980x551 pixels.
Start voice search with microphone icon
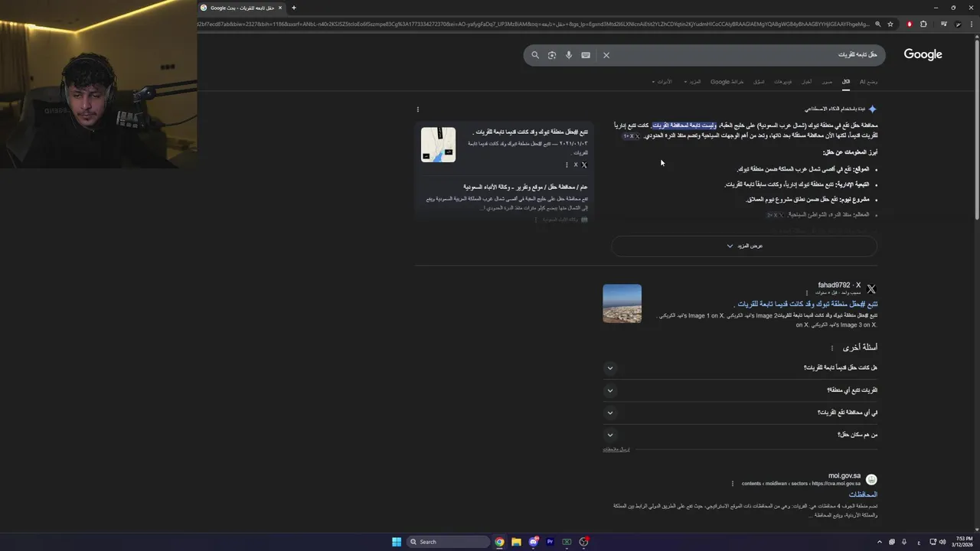pos(569,55)
